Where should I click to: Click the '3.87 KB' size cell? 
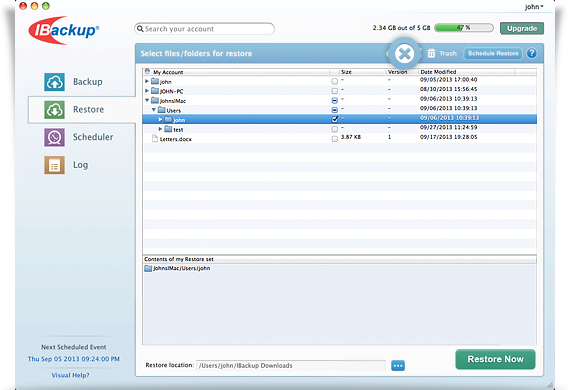[x=351, y=137]
